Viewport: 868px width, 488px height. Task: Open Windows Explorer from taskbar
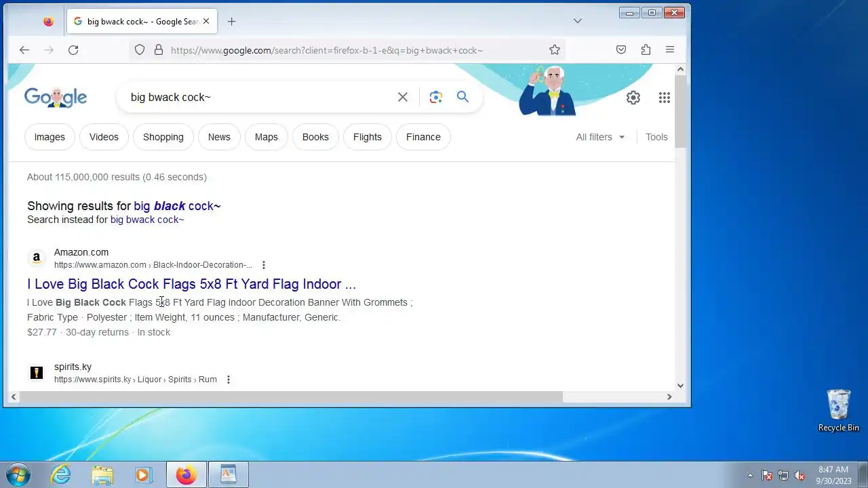(102, 474)
